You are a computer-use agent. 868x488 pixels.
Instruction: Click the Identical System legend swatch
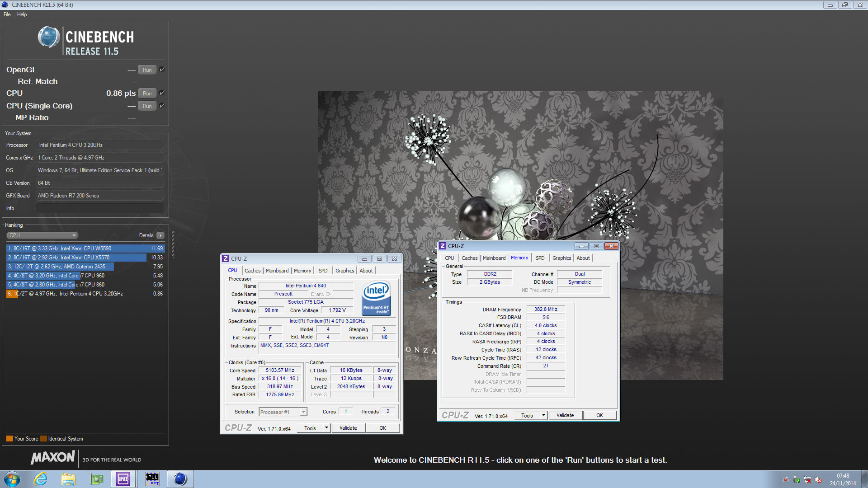43,439
